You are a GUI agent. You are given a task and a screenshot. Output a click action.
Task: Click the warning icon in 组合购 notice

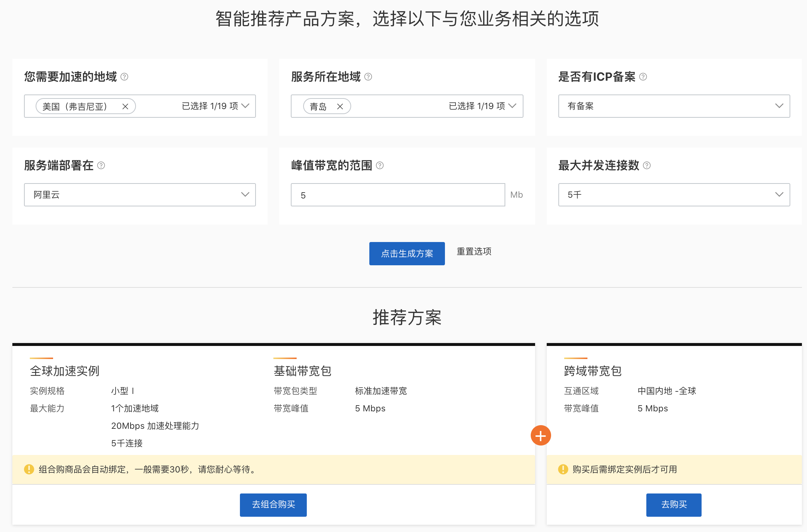point(29,469)
